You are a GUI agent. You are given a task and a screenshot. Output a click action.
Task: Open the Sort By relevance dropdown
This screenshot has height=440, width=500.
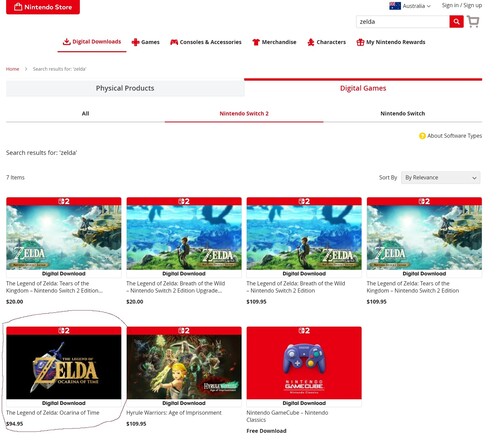pyautogui.click(x=441, y=178)
